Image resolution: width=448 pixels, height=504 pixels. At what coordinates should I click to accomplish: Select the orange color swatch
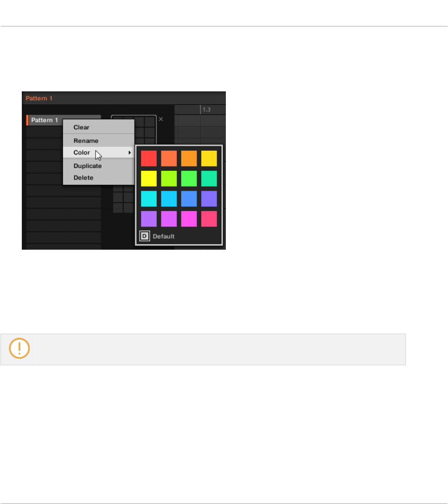[189, 158]
